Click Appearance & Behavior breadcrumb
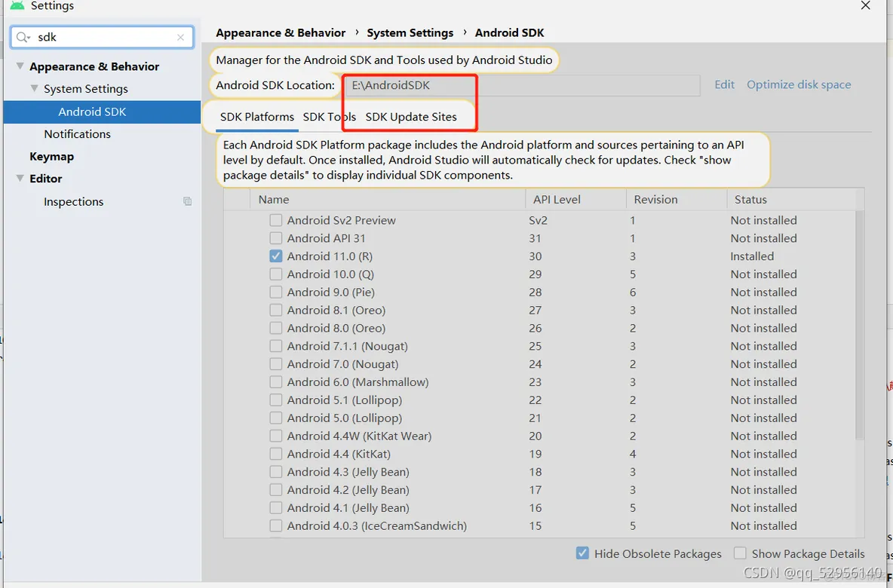893x588 pixels. tap(281, 33)
